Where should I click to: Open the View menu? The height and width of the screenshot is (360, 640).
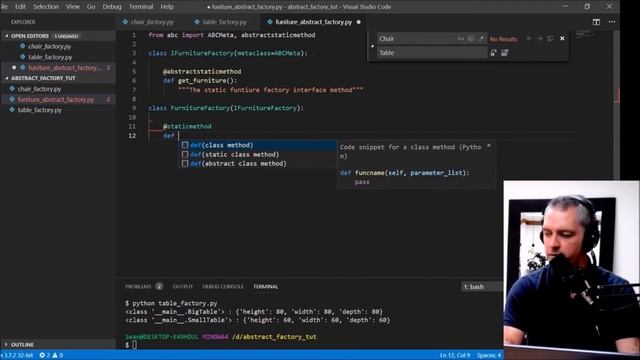click(73, 7)
